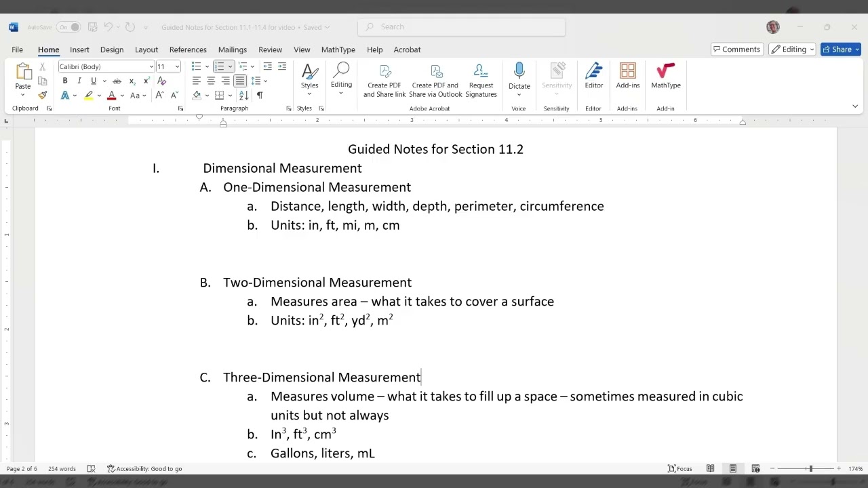Open the Add-ins gallery

pos(628,76)
